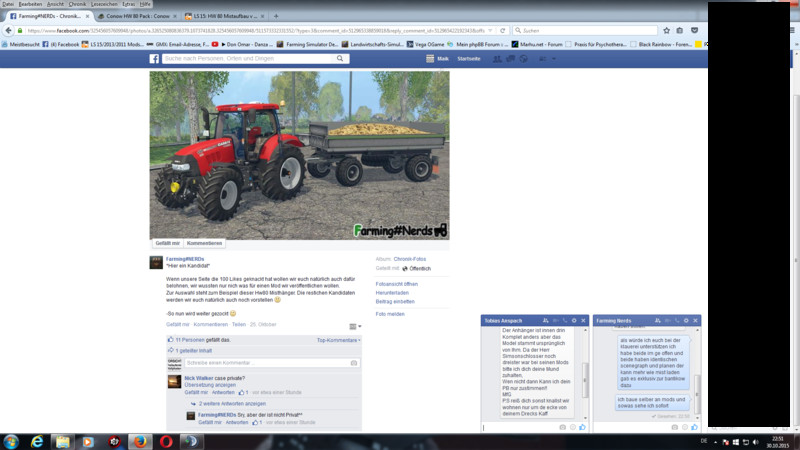Open friend requests icon in Facebook header
800x450 pixels.
click(497, 59)
